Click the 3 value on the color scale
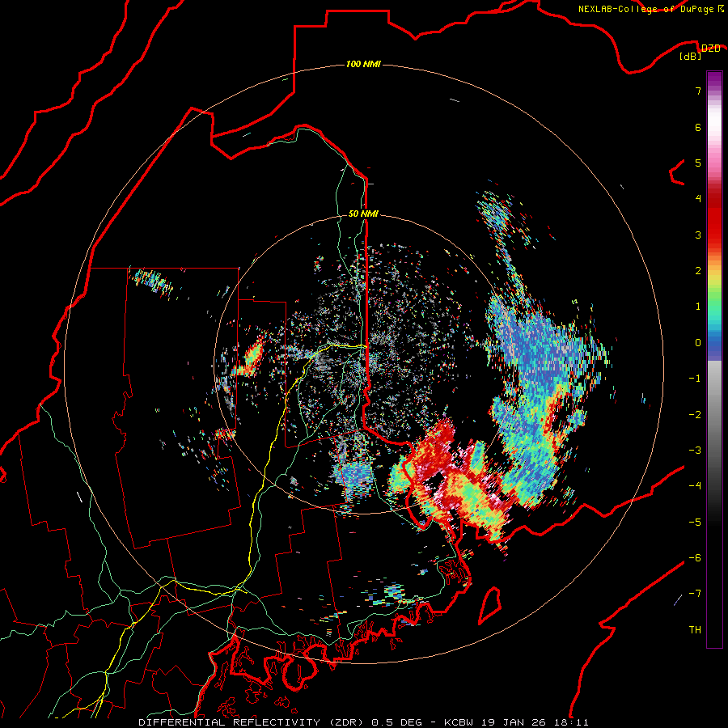This screenshot has height=728, width=728. pyautogui.click(x=698, y=235)
